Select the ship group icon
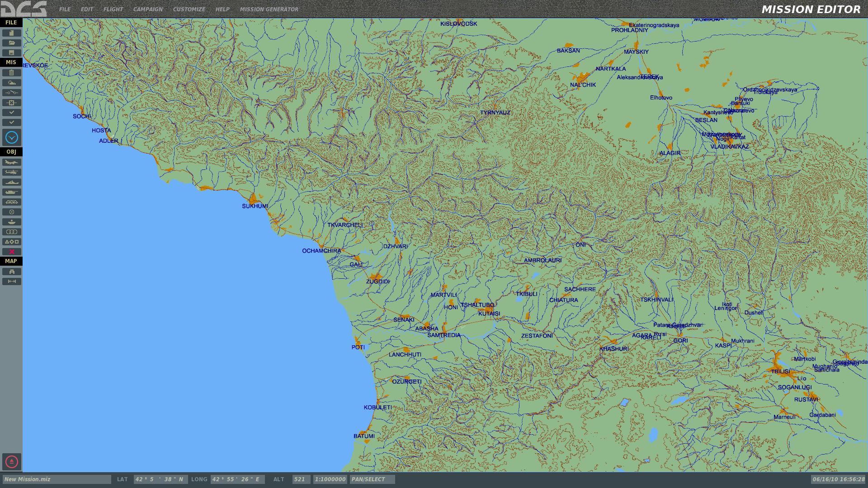The width and height of the screenshot is (868, 488). 12,182
